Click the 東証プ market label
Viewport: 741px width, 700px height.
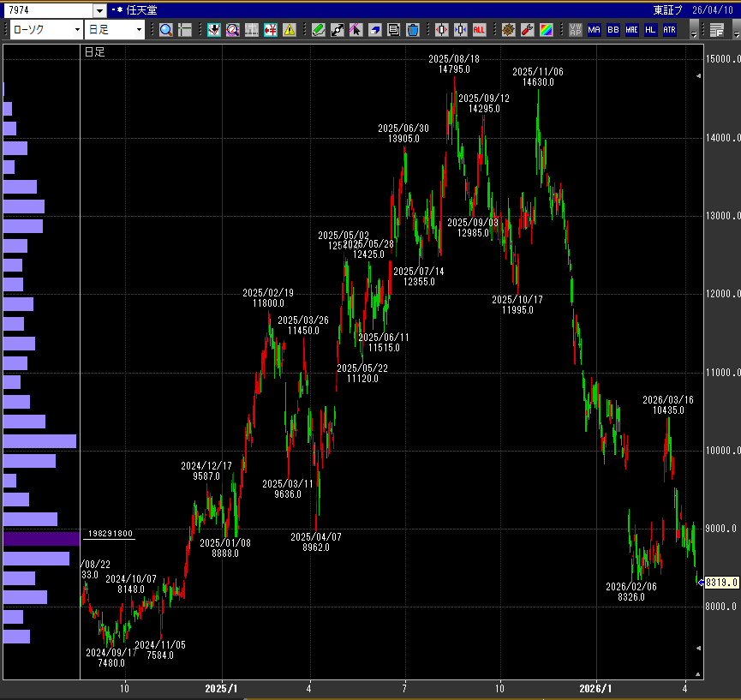pyautogui.click(x=668, y=10)
